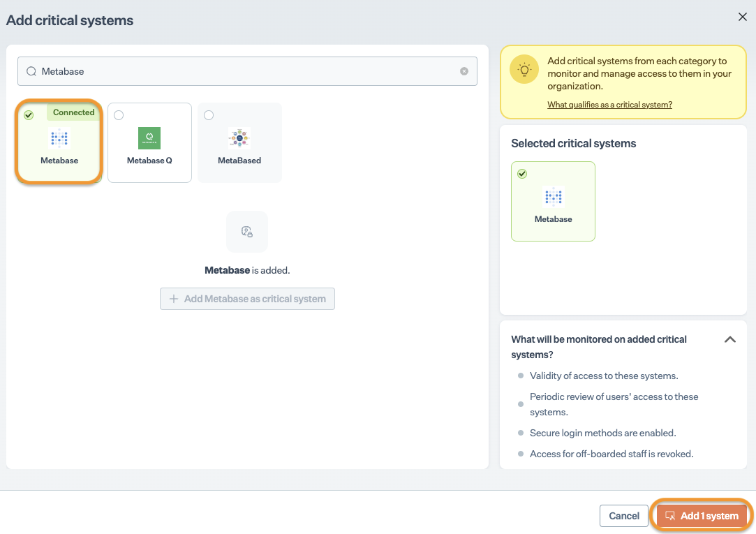756x534 pixels.
Task: Select the Metabase Q radio button
Action: [x=119, y=115]
